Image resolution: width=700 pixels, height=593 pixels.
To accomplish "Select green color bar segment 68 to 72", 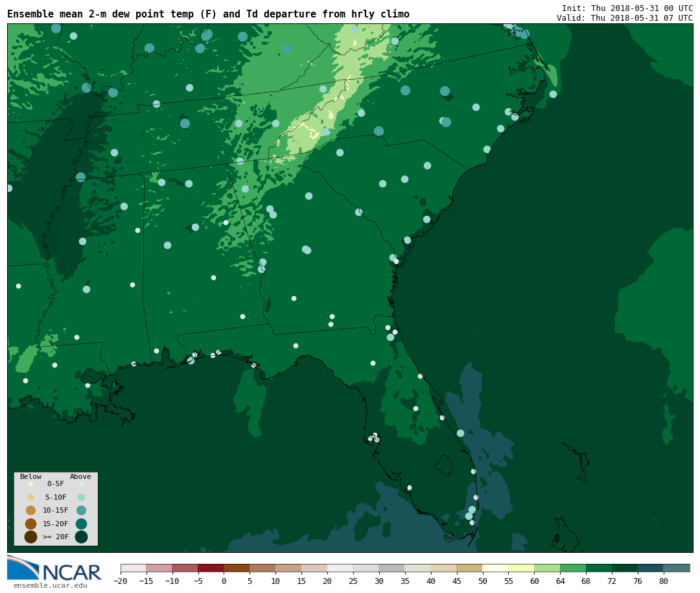I will [x=599, y=568].
